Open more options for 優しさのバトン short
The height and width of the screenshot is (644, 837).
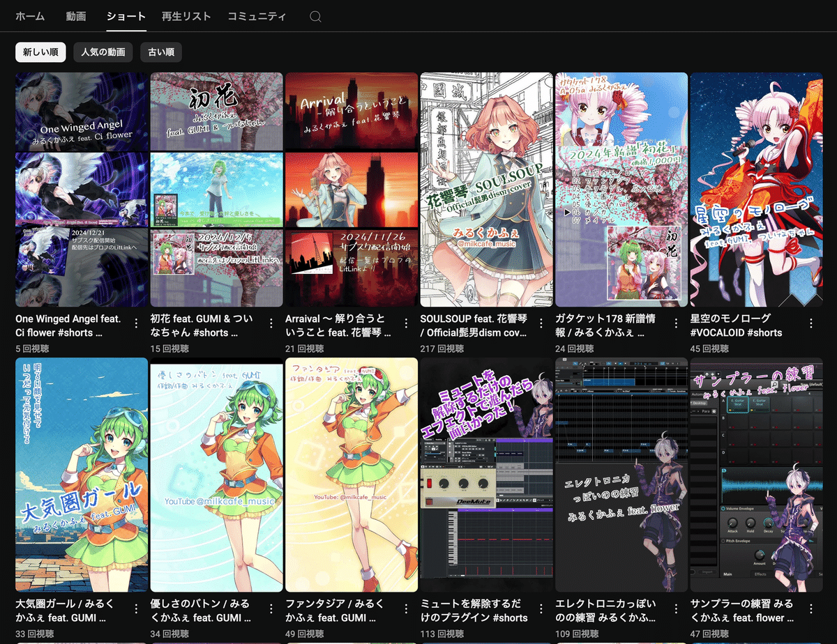coord(271,609)
